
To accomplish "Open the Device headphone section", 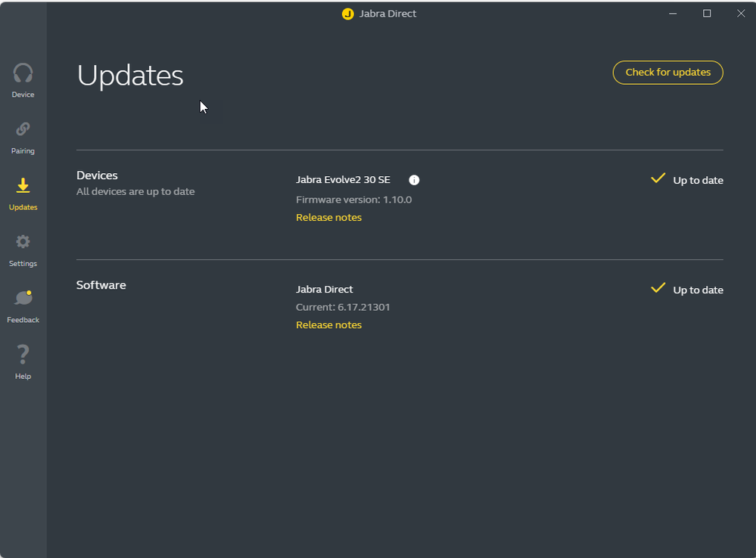I will tap(23, 74).
